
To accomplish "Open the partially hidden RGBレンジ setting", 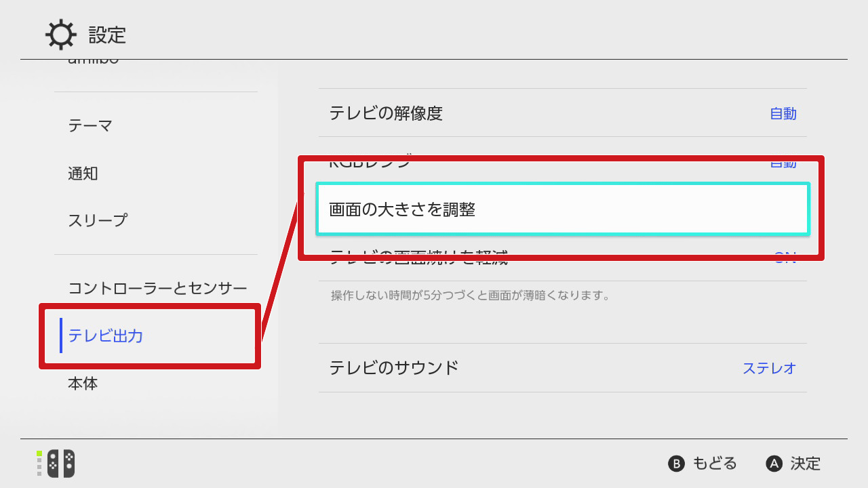I will tap(370, 162).
